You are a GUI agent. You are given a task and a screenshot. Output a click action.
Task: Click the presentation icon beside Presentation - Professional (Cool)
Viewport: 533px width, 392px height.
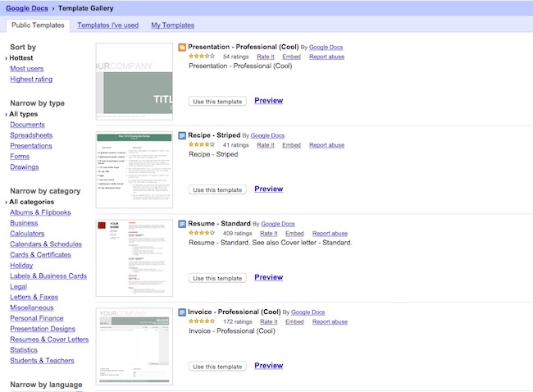pyautogui.click(x=182, y=47)
